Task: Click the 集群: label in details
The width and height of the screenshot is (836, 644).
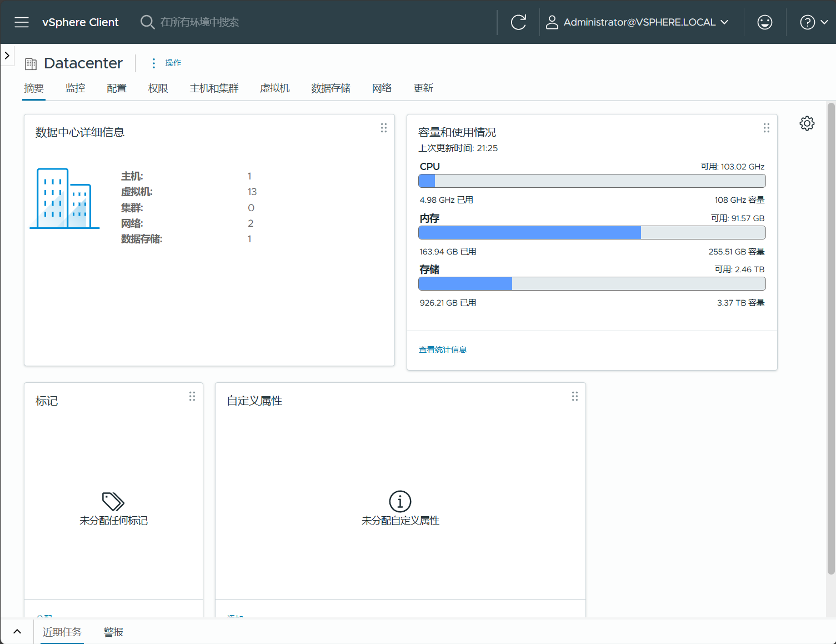Action: click(x=132, y=208)
